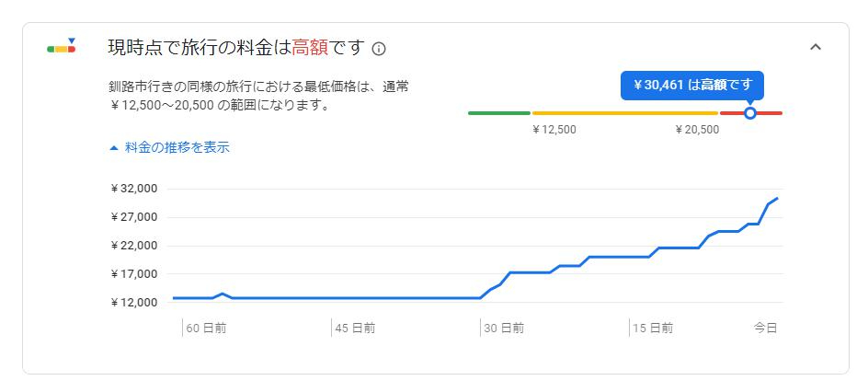868x392 pixels.
Task: Click the 15 日前 axis label
Action: click(x=653, y=329)
